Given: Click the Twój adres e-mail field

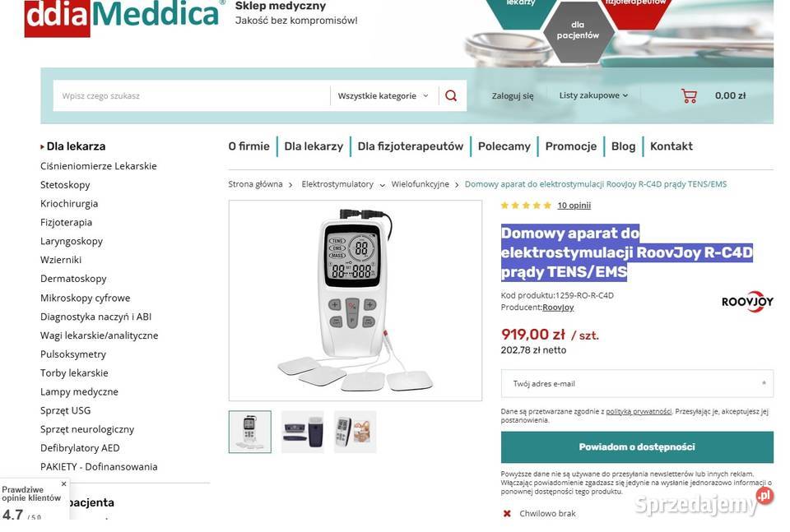Looking at the screenshot, I should point(637,383).
